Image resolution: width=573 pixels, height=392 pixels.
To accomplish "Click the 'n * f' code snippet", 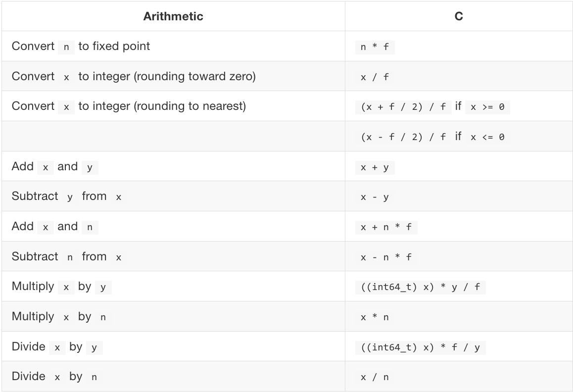I will tap(375, 48).
